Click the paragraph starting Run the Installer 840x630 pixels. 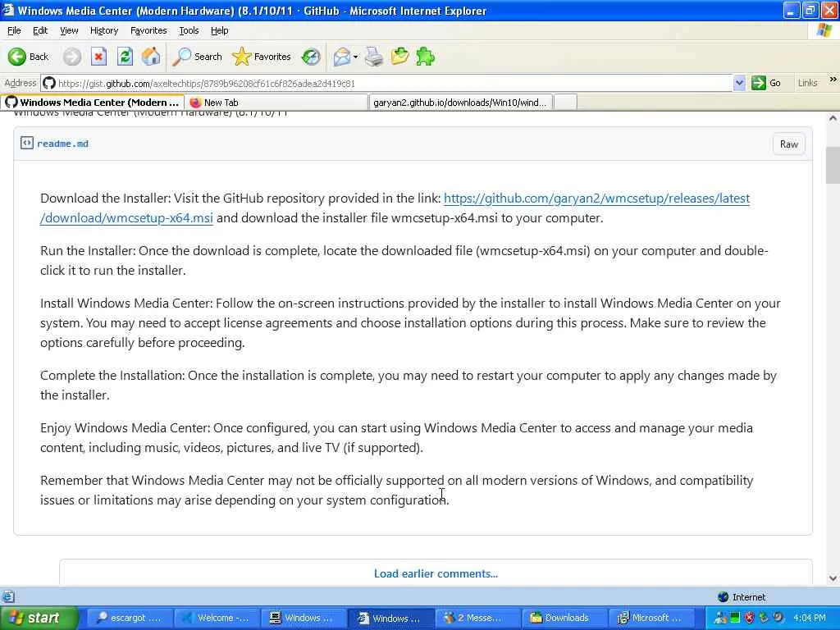[x=404, y=260]
